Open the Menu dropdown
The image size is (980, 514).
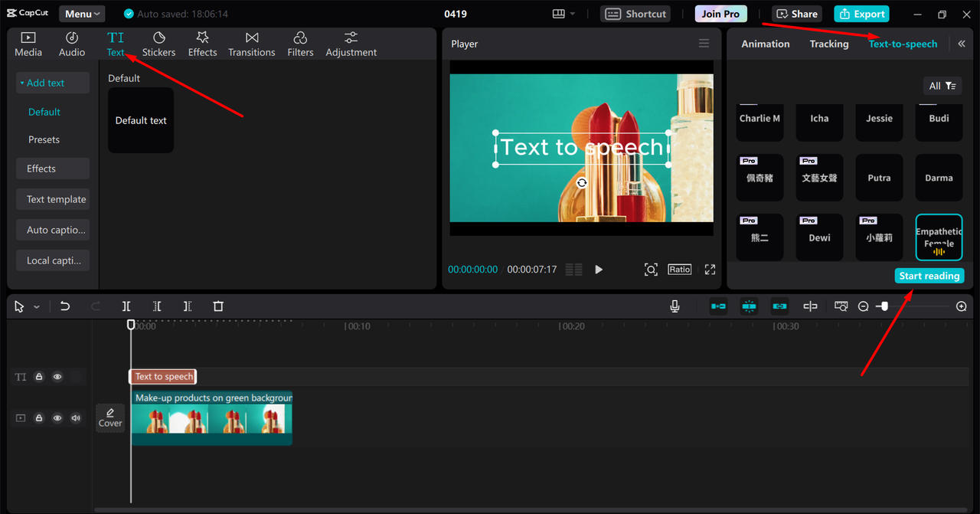click(82, 14)
